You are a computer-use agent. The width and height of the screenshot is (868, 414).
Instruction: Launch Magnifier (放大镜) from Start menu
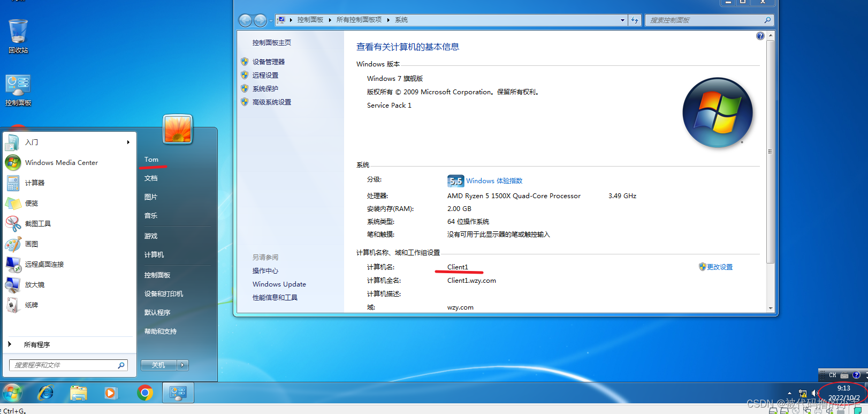pyautogui.click(x=68, y=284)
